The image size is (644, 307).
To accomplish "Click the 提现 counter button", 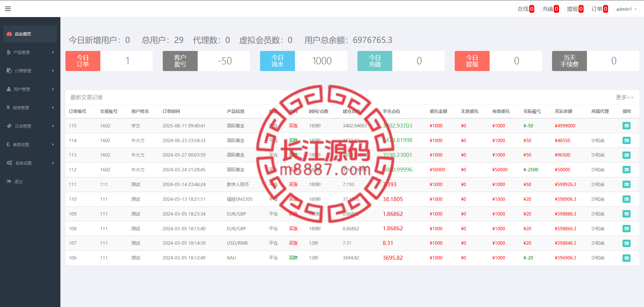I will 575,9.
